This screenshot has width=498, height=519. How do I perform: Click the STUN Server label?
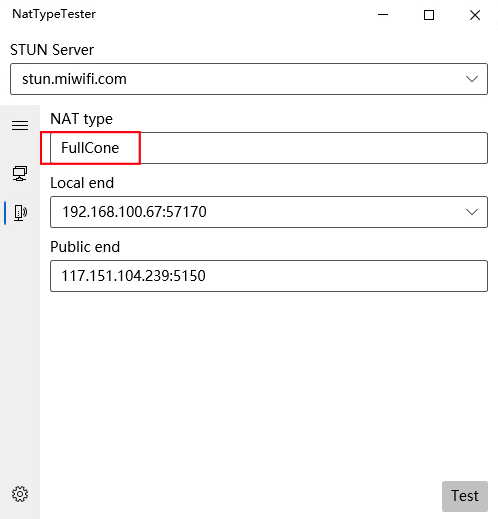tap(52, 50)
